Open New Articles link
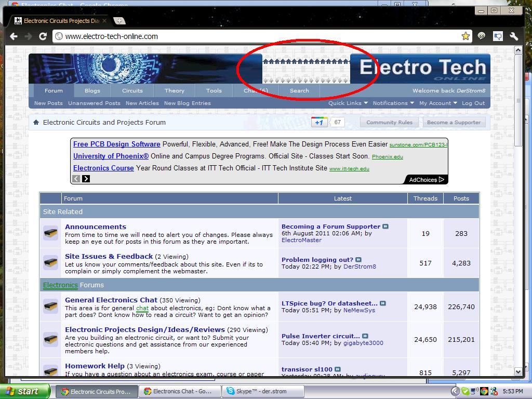Screen dimensions: 532x399 (x=142, y=103)
